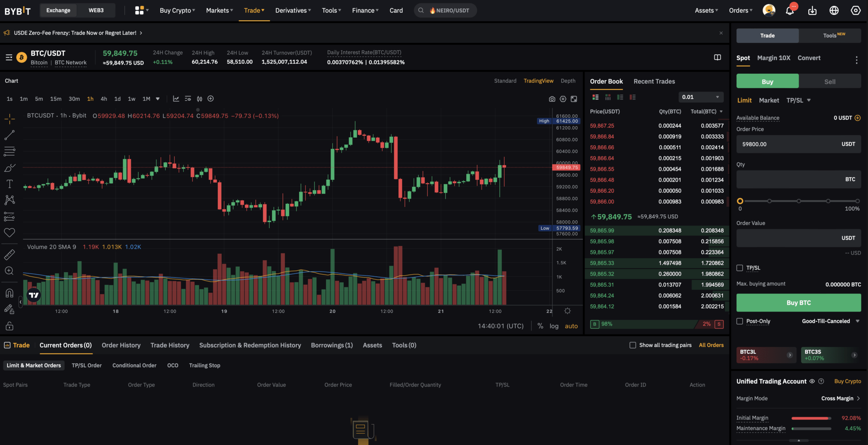The width and height of the screenshot is (868, 445).
Task: Click the Sell toggle button
Action: 829,81
